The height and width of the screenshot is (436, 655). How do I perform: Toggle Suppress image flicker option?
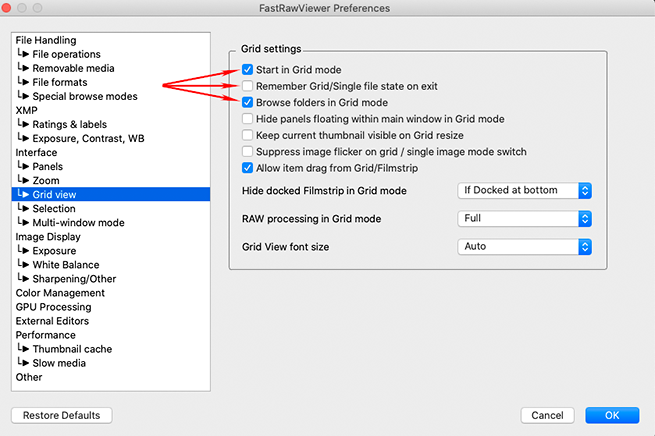pyautogui.click(x=248, y=151)
